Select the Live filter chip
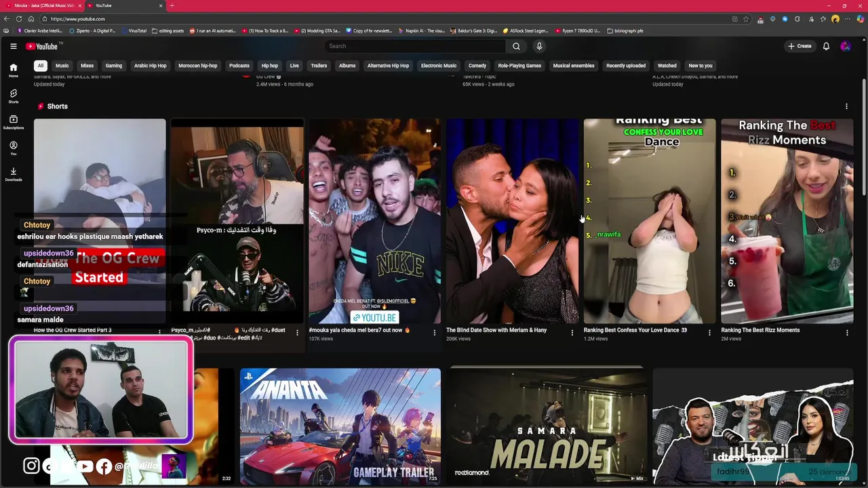 click(294, 66)
